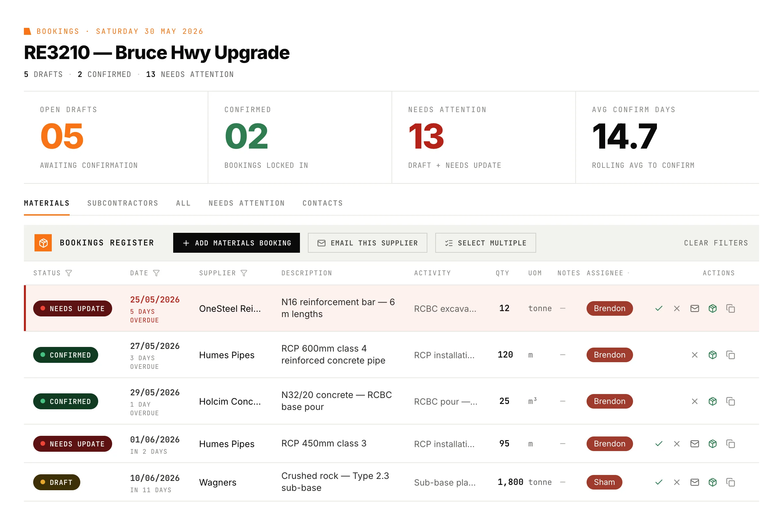
Task: Duplicate the Holcim N32/20 concrete booking
Action: click(730, 401)
